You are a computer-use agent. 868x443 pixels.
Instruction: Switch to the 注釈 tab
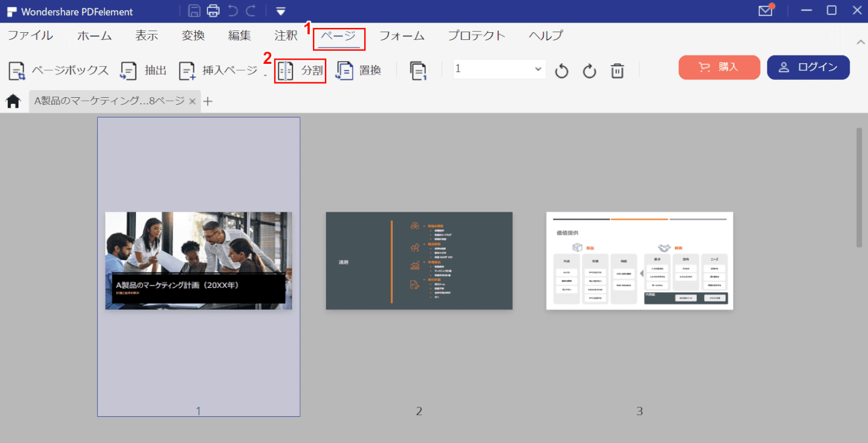[x=286, y=36]
